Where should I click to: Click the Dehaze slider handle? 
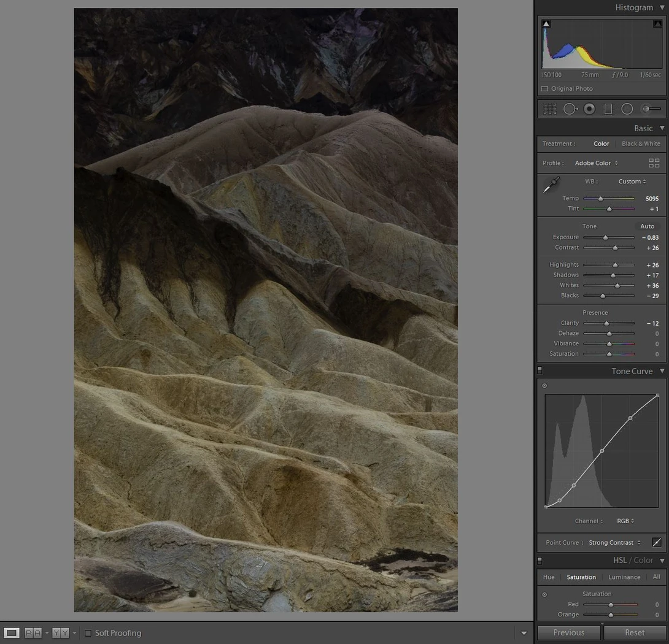pos(609,334)
